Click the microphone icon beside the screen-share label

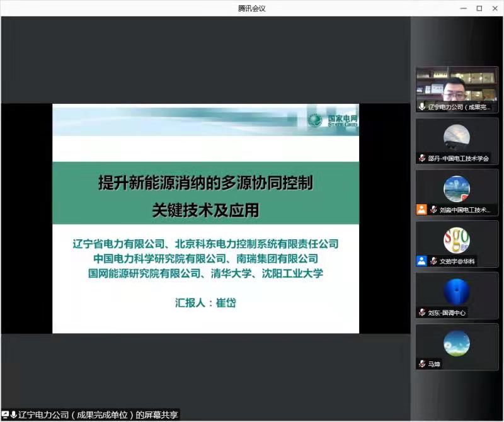coord(13,415)
